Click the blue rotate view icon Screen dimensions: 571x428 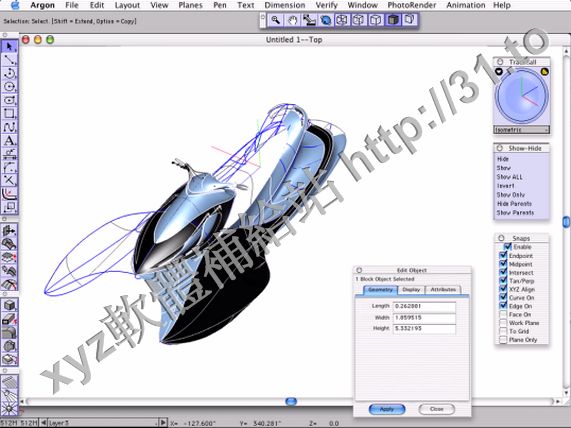point(326,20)
